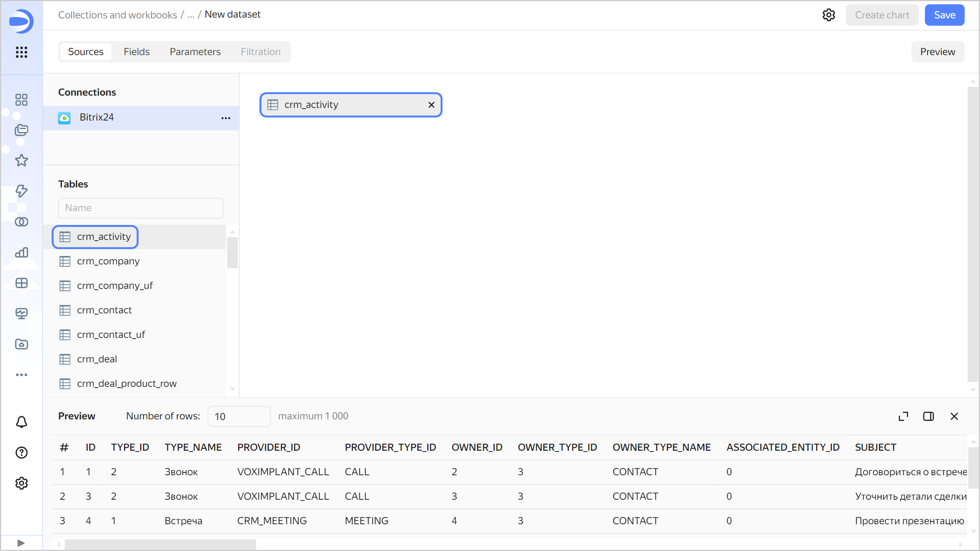Expand the breadcrumb ellipsis path

click(x=191, y=15)
